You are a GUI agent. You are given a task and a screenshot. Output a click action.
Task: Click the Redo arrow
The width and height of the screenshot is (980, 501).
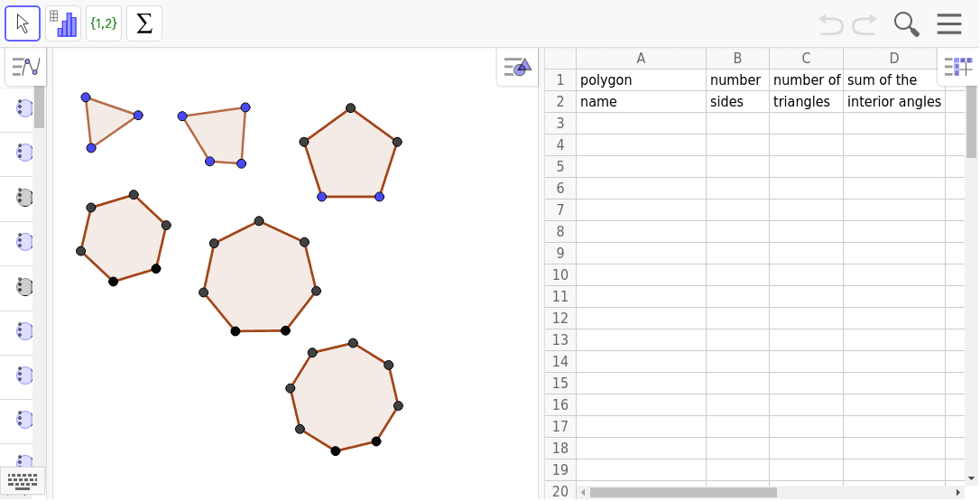[x=865, y=24]
